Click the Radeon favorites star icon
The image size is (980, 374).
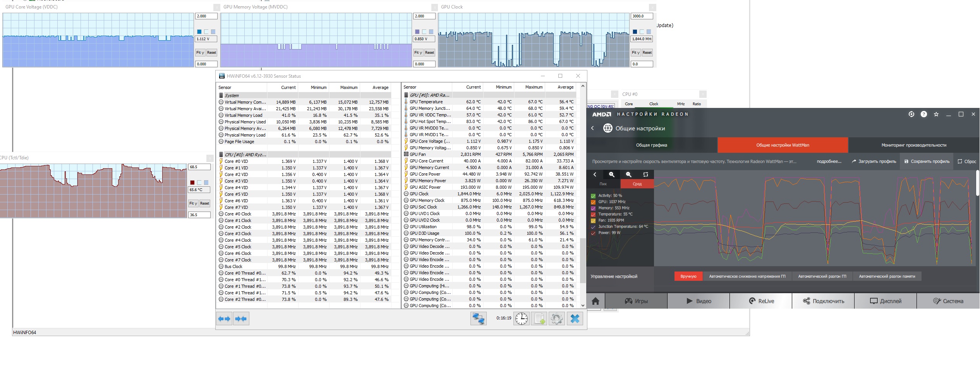(x=936, y=114)
